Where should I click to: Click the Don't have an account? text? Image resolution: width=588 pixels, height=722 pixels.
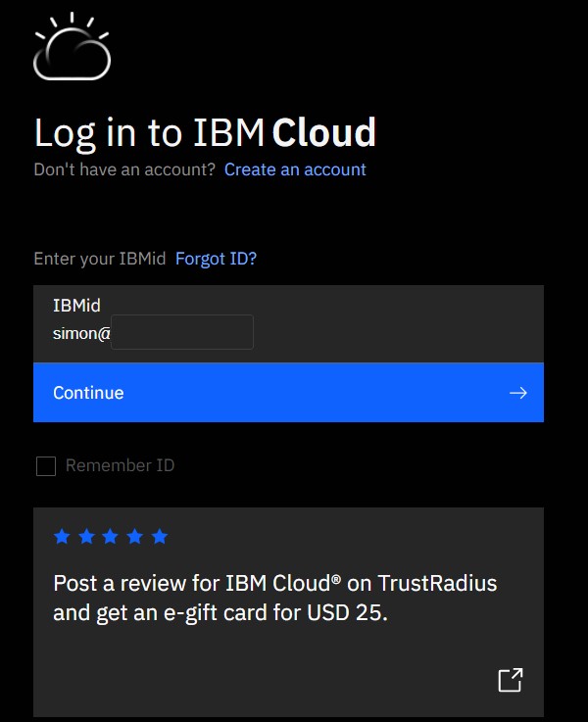click(x=124, y=169)
